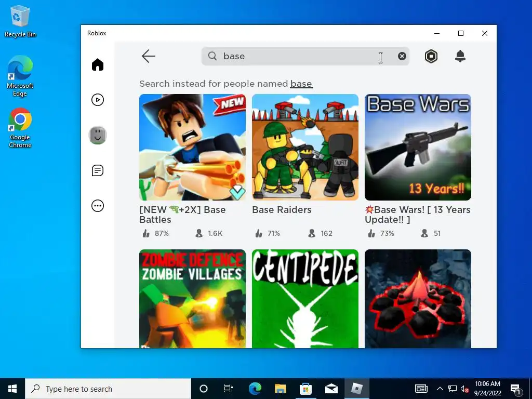Select Microsoft Edge desktop shortcut
This screenshot has height=399, width=532.
point(20,77)
